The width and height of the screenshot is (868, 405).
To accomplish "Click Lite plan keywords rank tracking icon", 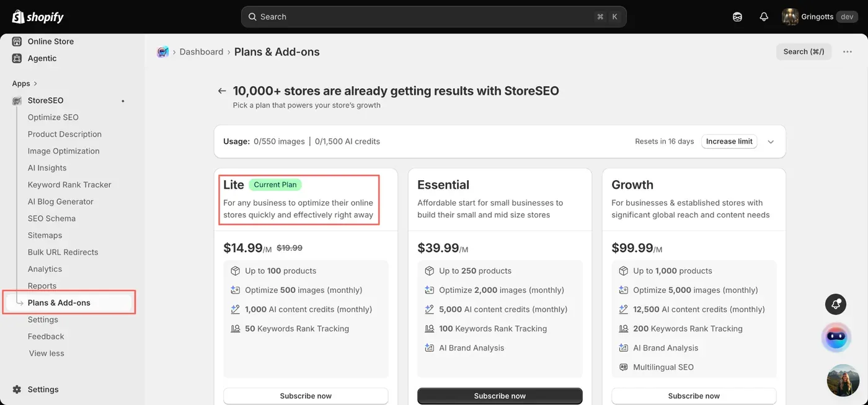I will (x=235, y=328).
